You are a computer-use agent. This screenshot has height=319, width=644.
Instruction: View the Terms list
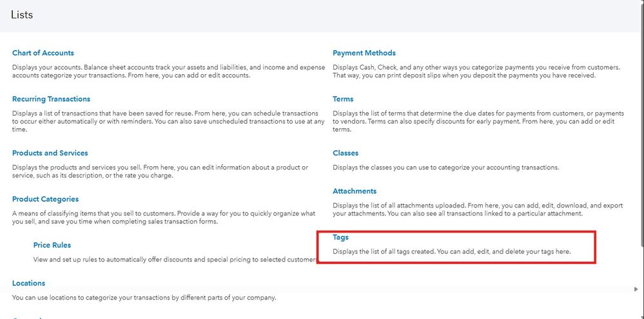343,99
